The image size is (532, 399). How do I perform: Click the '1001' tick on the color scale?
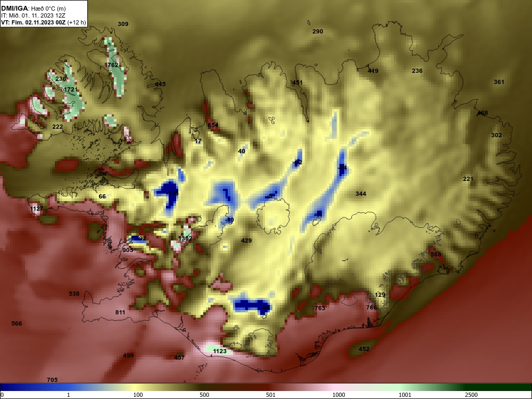coord(405,395)
